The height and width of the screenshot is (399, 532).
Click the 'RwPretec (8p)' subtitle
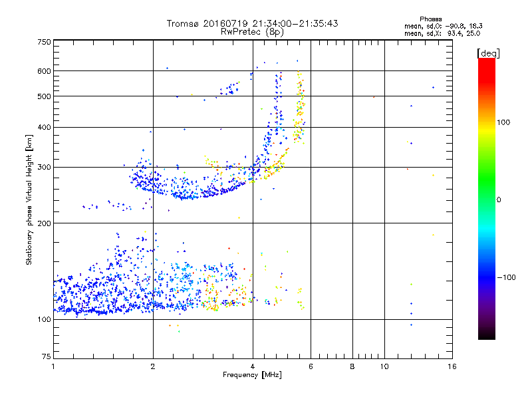252,32
